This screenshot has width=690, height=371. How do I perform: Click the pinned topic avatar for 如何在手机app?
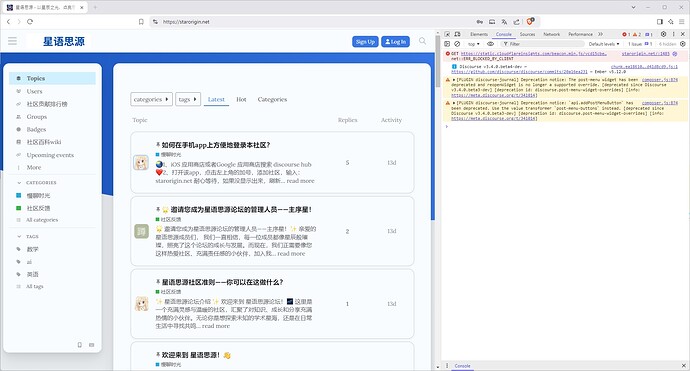tap(141, 162)
